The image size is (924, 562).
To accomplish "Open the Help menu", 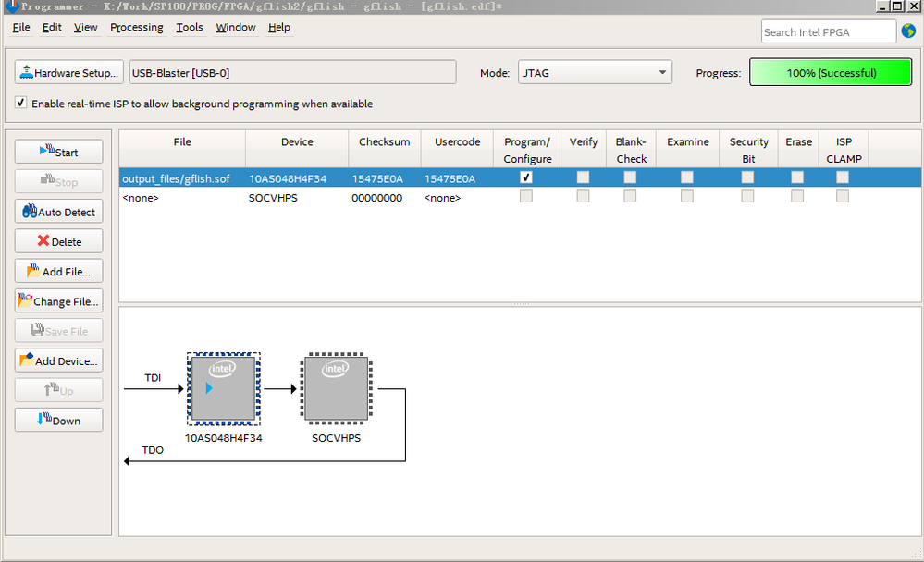I will coord(279,27).
